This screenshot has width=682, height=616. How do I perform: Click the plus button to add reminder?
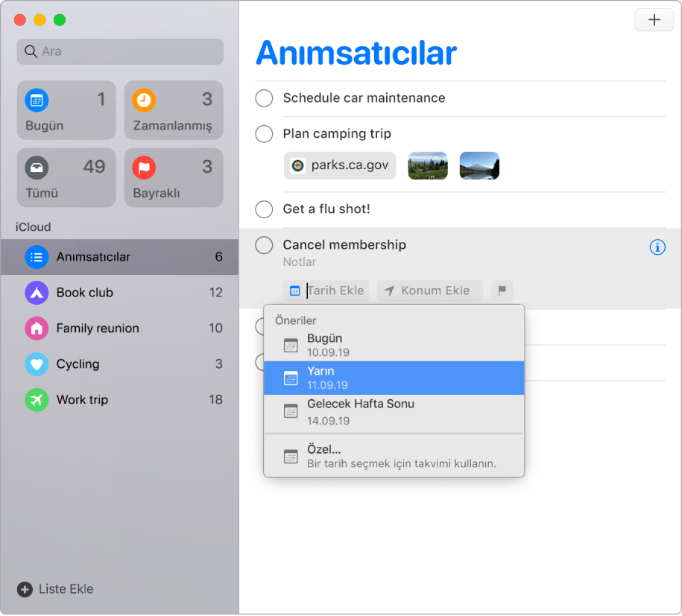click(x=654, y=20)
